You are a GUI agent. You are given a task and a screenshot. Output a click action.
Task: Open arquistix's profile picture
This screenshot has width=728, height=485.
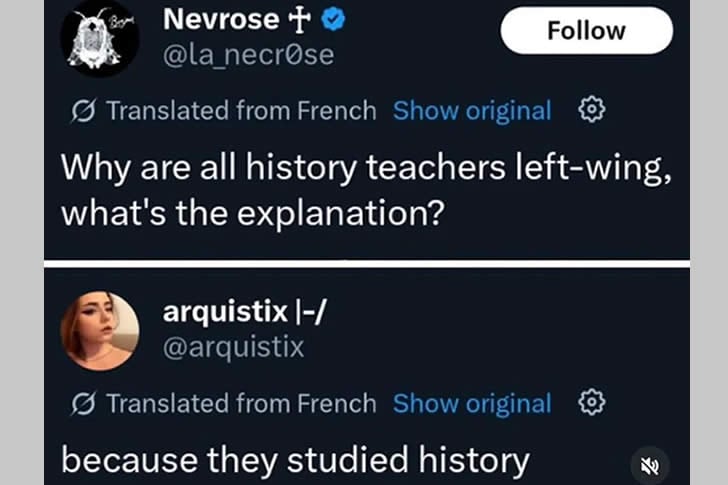100,331
